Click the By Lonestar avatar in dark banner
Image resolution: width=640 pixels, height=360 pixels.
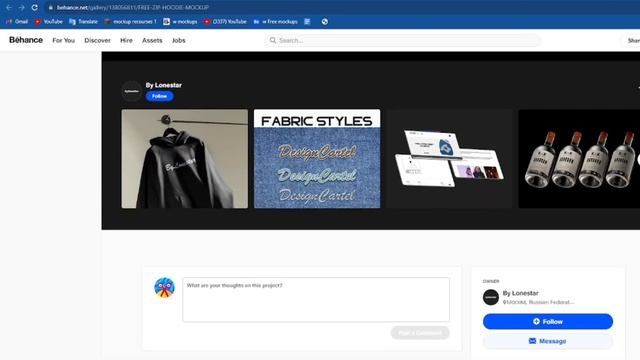pyautogui.click(x=131, y=91)
